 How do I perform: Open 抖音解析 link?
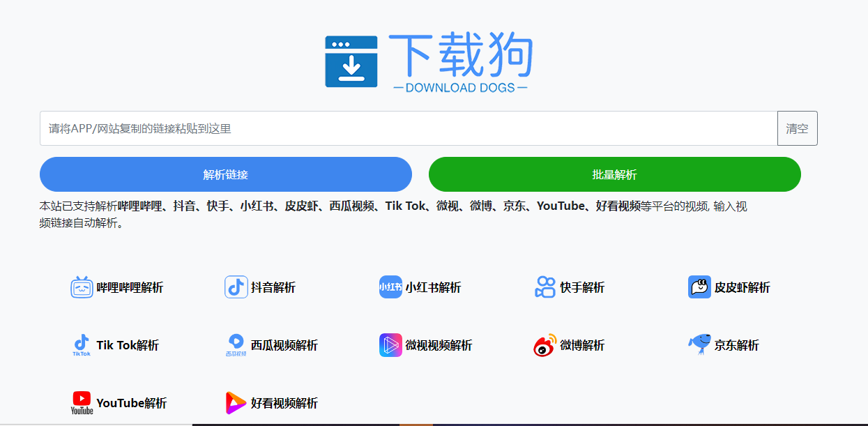273,287
